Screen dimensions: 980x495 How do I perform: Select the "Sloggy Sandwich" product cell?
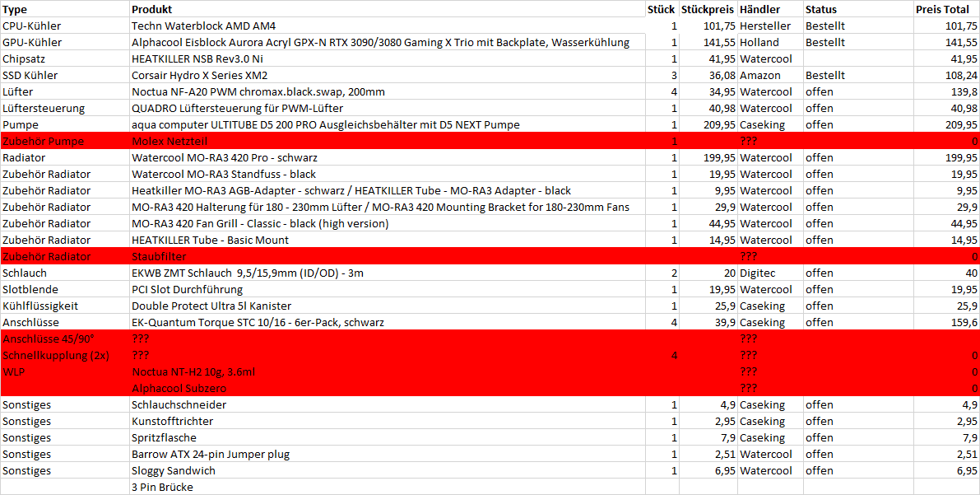388,470
